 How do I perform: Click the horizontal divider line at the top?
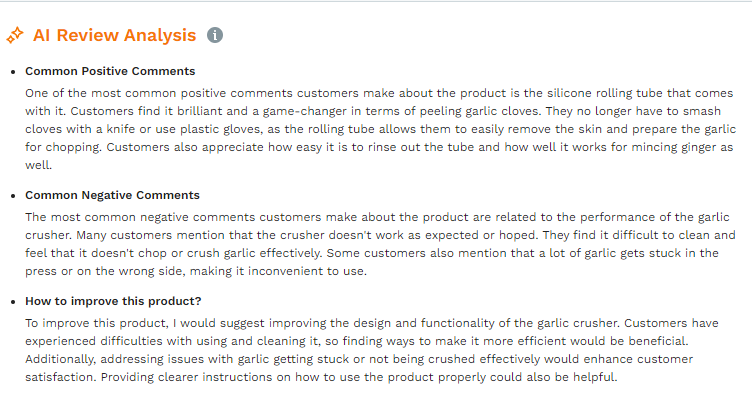point(376,1)
